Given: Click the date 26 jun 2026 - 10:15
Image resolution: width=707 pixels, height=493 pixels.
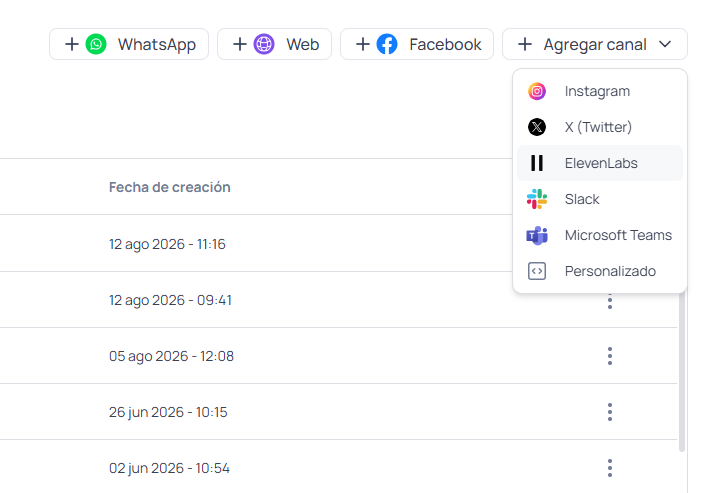Looking at the screenshot, I should (x=168, y=412).
